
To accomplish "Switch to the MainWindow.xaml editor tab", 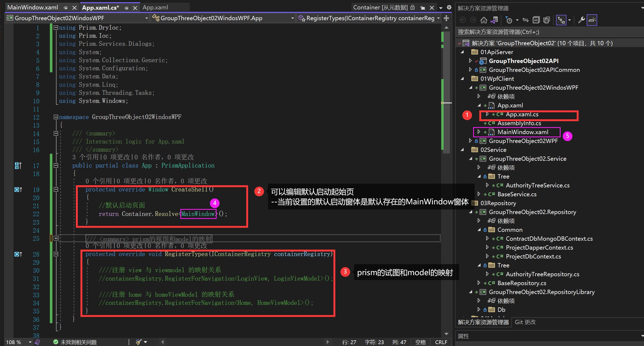I will click(x=33, y=7).
